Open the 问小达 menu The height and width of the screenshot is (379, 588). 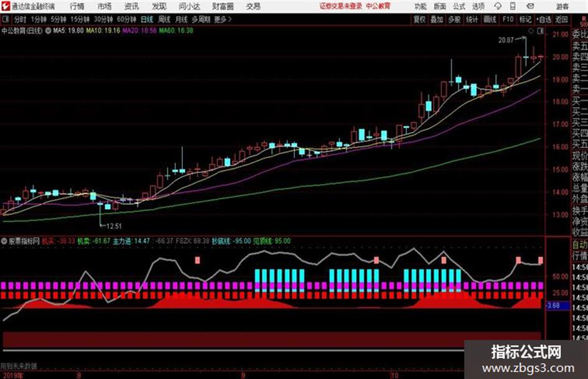pos(189,6)
